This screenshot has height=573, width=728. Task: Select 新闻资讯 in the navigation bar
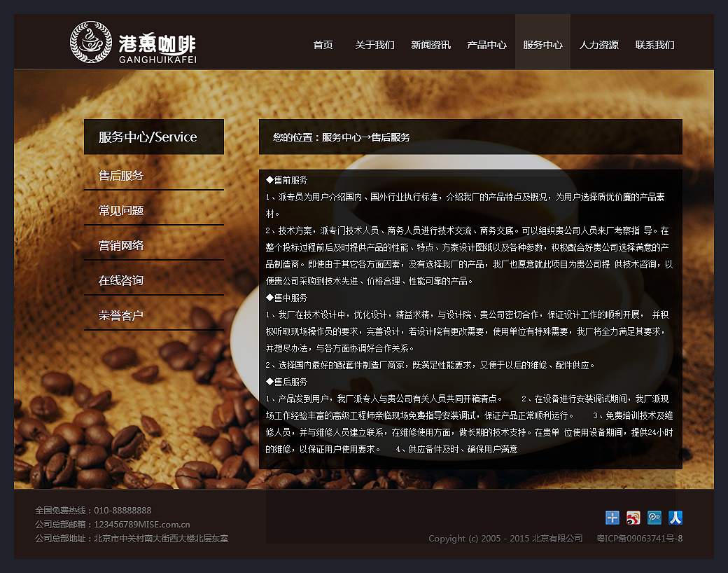(430, 44)
